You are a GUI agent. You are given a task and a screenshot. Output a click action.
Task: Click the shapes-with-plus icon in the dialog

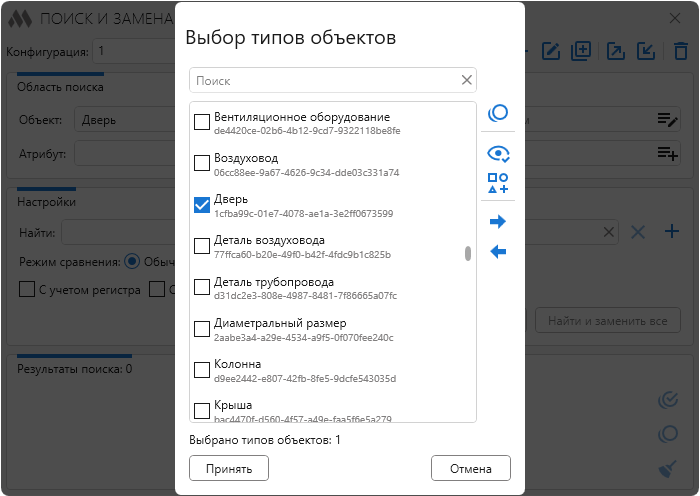click(x=498, y=183)
